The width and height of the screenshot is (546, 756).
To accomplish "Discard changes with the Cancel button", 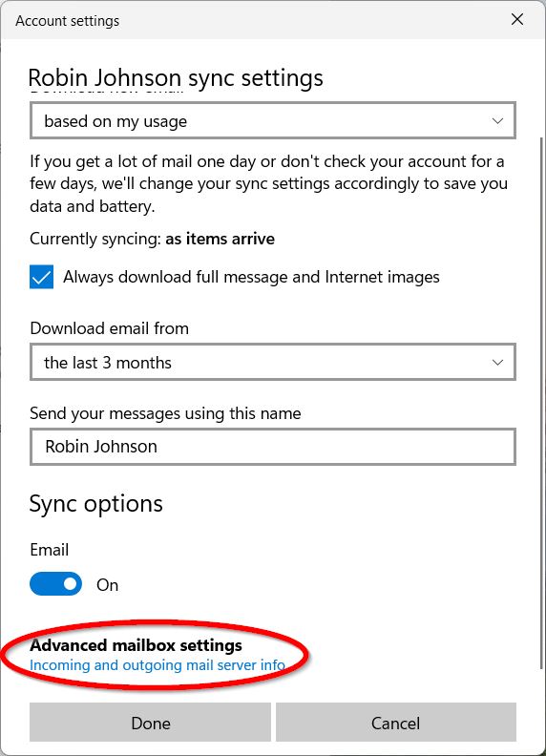I will tap(395, 723).
